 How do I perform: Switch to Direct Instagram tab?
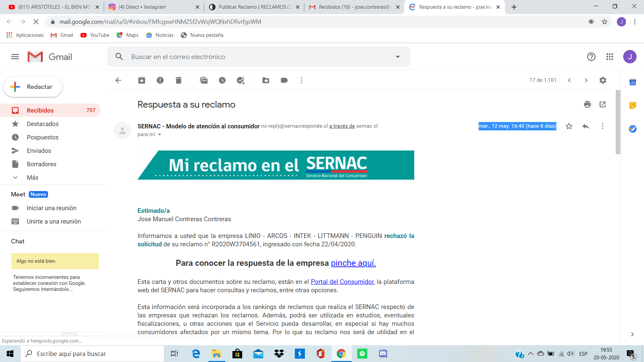coord(154,7)
